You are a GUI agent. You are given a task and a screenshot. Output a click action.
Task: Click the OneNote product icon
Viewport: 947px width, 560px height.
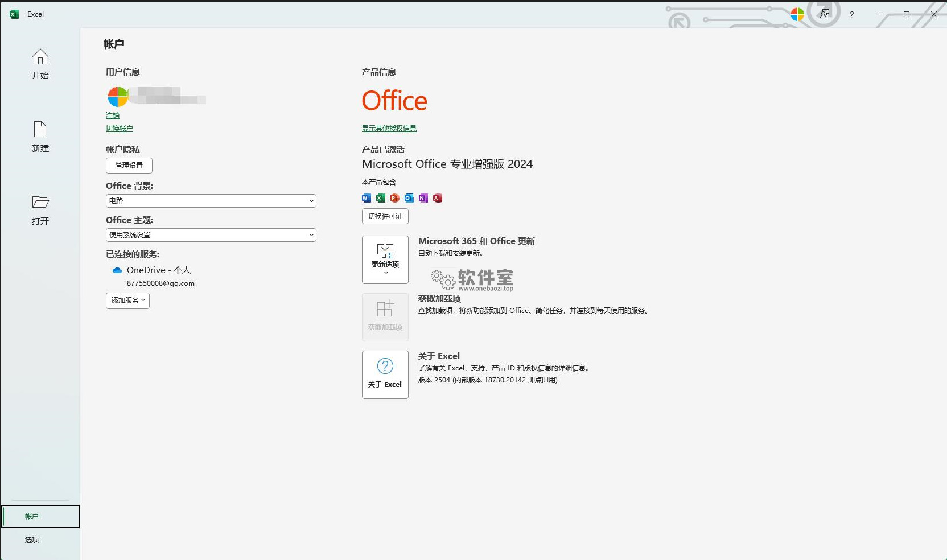click(423, 198)
